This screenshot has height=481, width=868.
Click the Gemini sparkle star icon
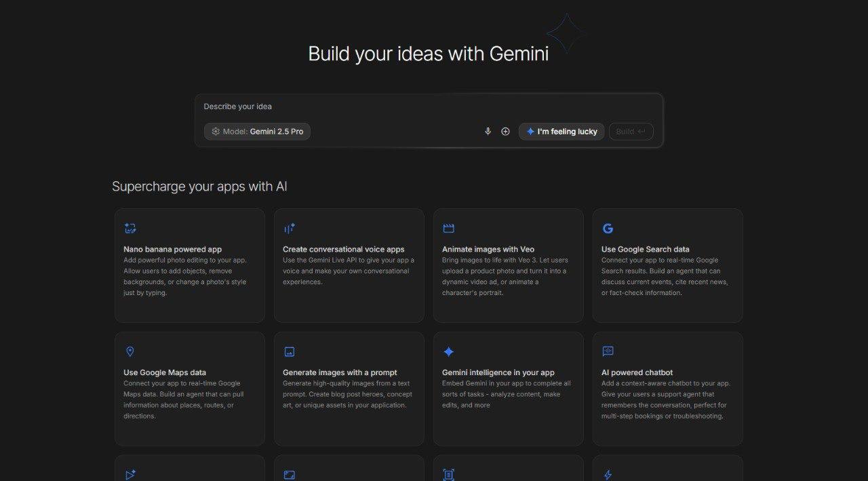pos(448,351)
